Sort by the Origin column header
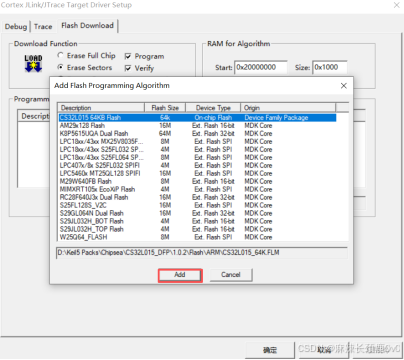Screen dimensions: 404x360 pyautogui.click(x=288, y=108)
